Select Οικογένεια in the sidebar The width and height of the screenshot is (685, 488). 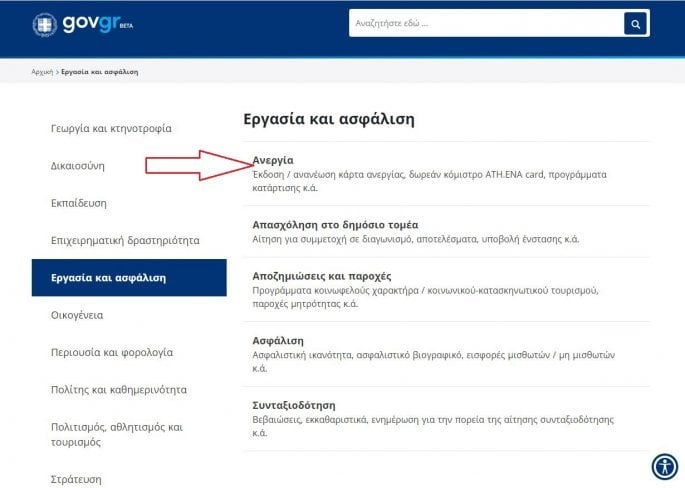77,315
